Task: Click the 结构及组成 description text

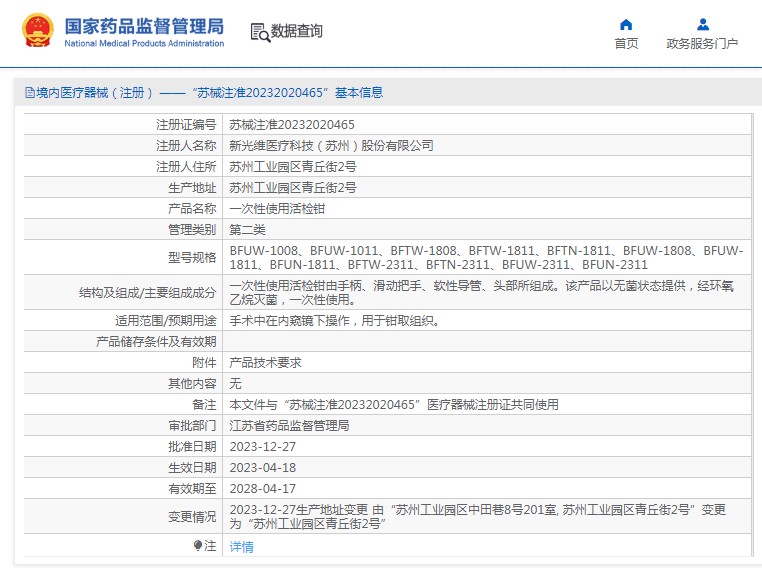Action: click(x=482, y=293)
